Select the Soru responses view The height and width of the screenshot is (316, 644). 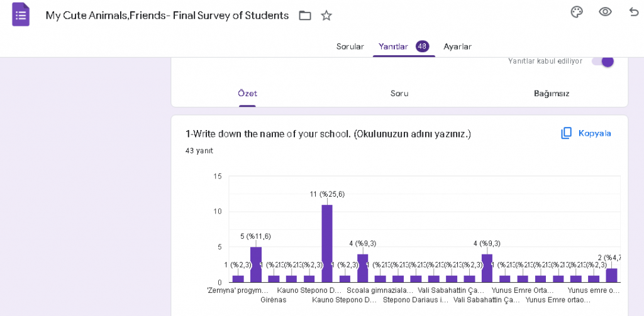(399, 94)
